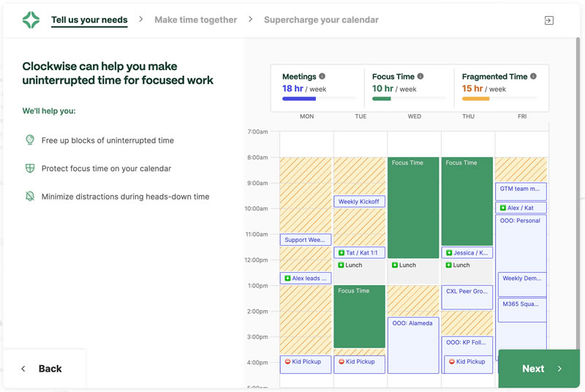Open the Fragmented Time info icon
Image resolution: width=585 pixels, height=392 pixels.
pos(534,76)
